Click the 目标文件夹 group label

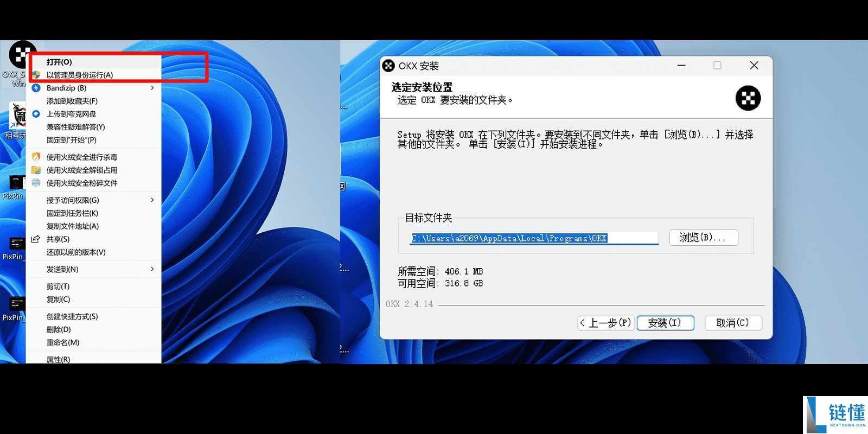pos(429,218)
